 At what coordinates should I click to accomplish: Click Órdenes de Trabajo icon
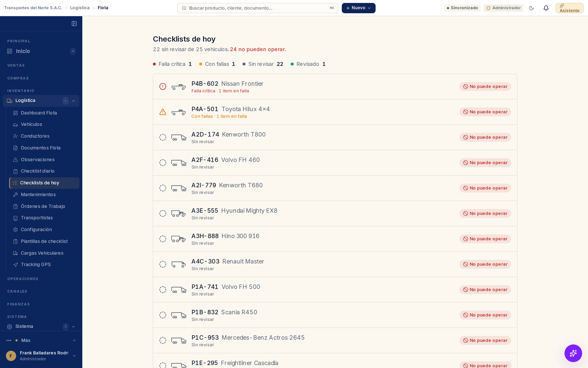(x=15, y=206)
